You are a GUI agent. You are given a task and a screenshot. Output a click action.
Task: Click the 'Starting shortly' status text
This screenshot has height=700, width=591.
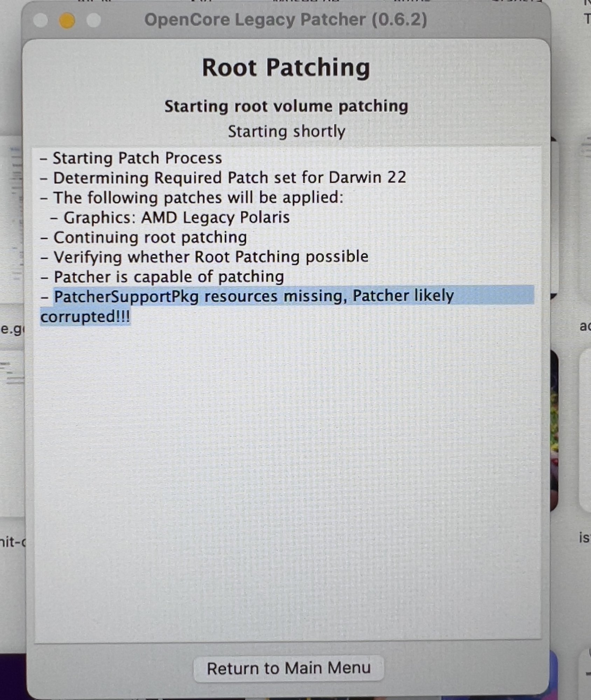point(287,132)
